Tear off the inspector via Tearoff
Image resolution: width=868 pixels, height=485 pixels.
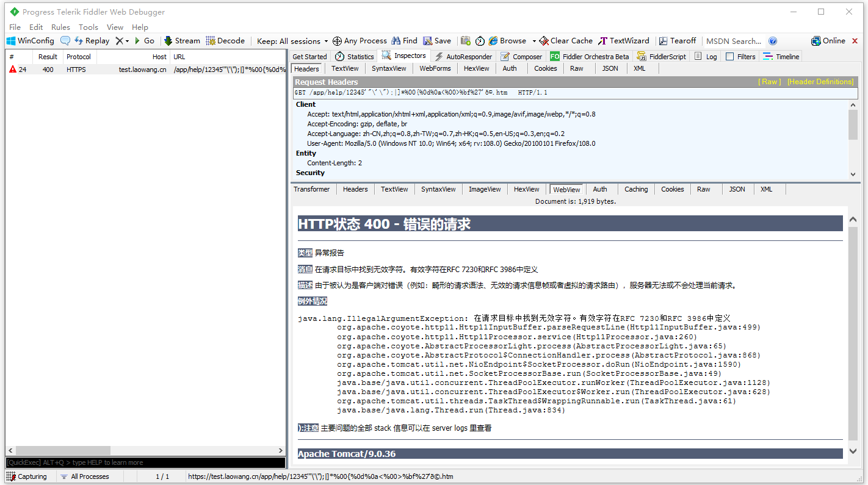[x=678, y=41]
